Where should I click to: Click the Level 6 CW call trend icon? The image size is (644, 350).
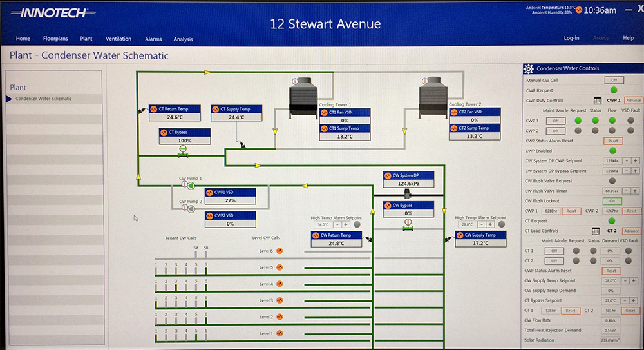coord(279,251)
